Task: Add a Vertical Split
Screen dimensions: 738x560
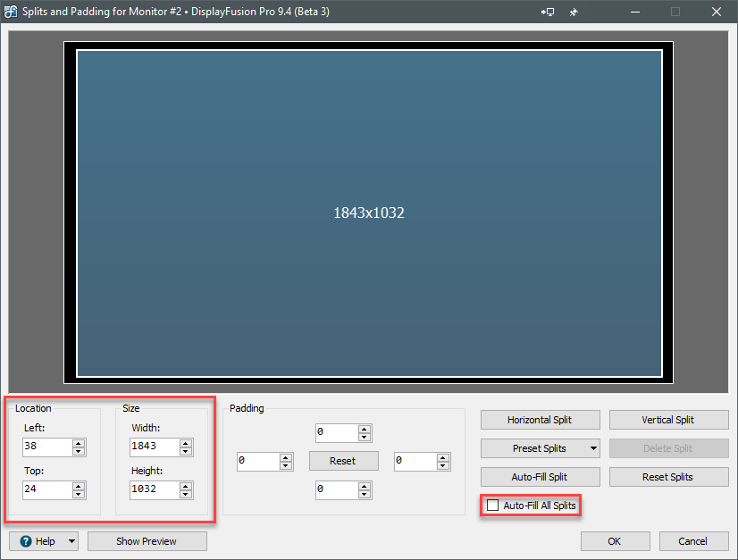Action: (667, 420)
